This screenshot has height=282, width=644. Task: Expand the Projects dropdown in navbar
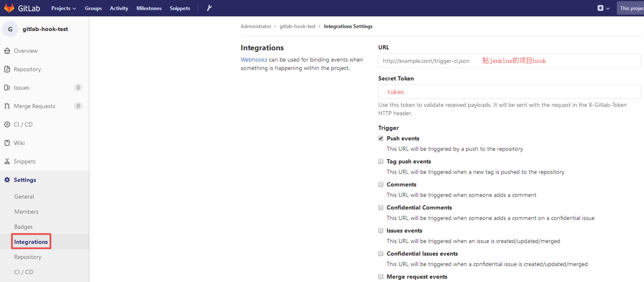click(64, 8)
